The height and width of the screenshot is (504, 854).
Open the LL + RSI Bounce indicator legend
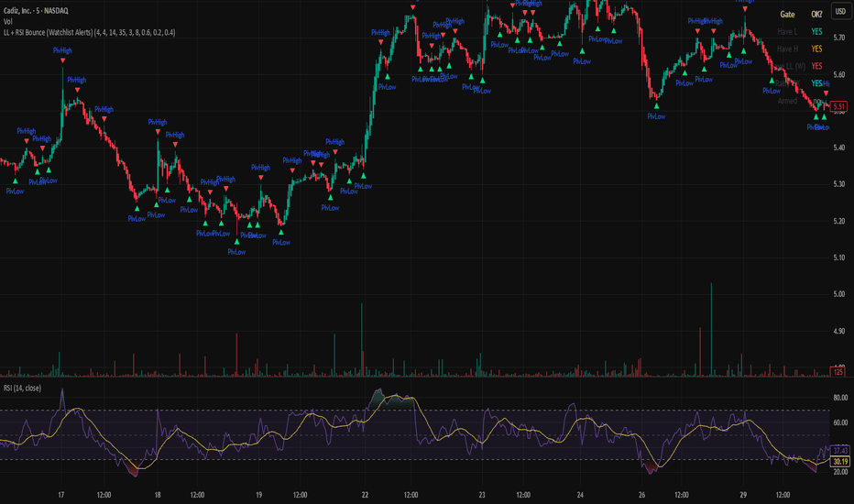[x=89, y=33]
